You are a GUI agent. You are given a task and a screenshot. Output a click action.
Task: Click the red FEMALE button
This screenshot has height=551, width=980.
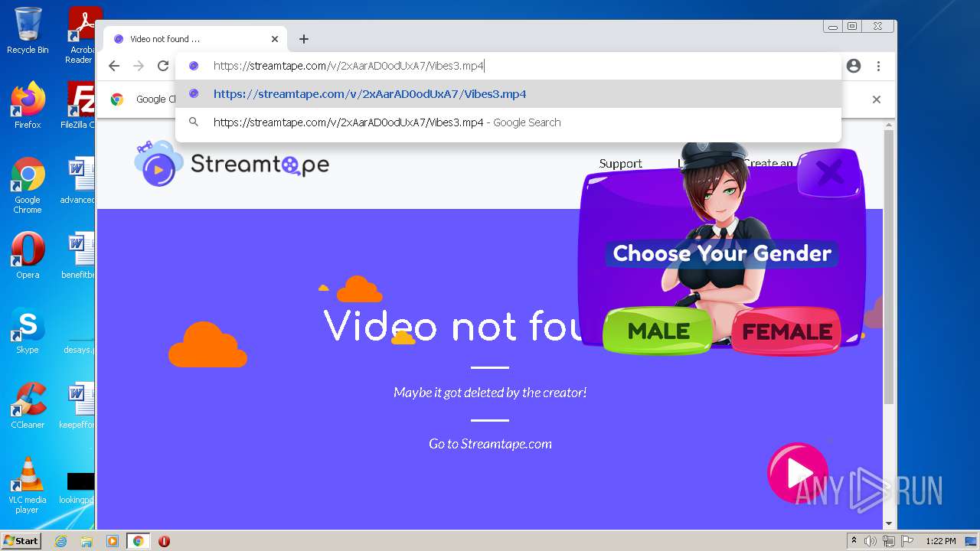coord(786,331)
